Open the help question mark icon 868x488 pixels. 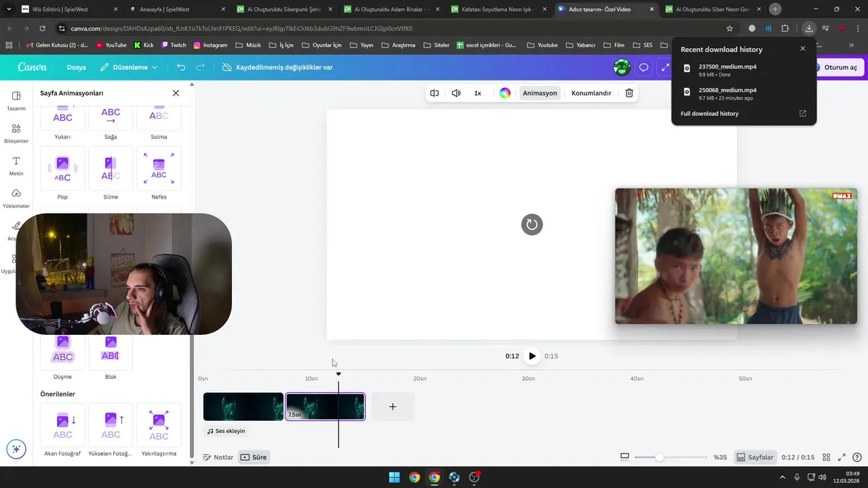(857, 457)
